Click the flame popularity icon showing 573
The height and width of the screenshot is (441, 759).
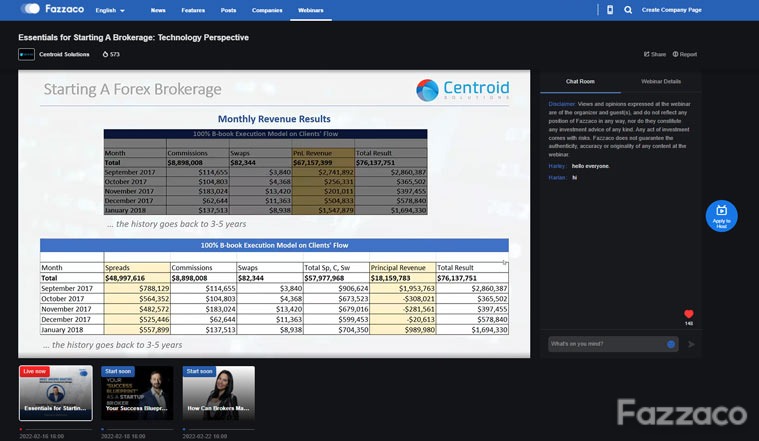[x=106, y=54]
